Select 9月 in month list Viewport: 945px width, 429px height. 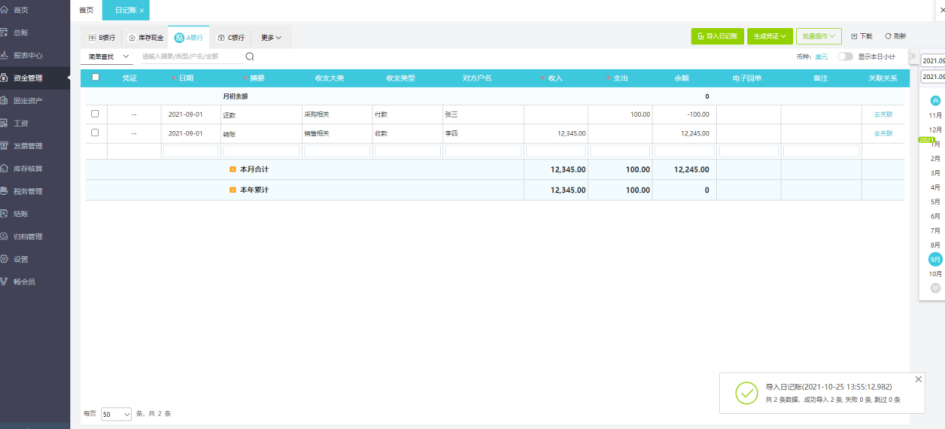[x=935, y=259]
